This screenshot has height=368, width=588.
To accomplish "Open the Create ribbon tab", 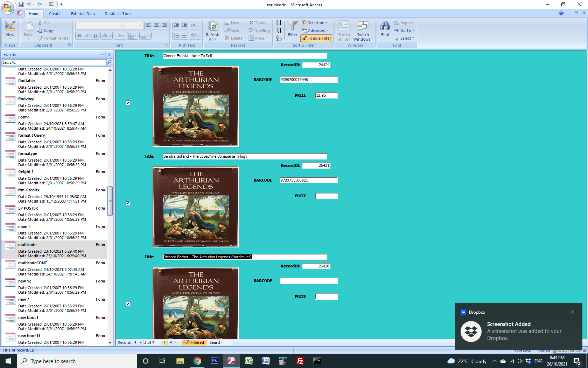I will pyautogui.click(x=55, y=14).
